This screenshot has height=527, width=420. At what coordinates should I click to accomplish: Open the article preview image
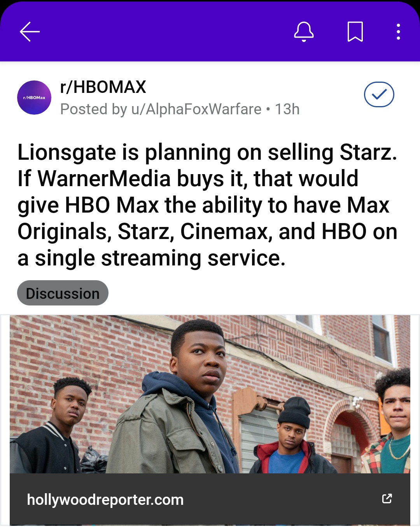pyautogui.click(x=210, y=394)
